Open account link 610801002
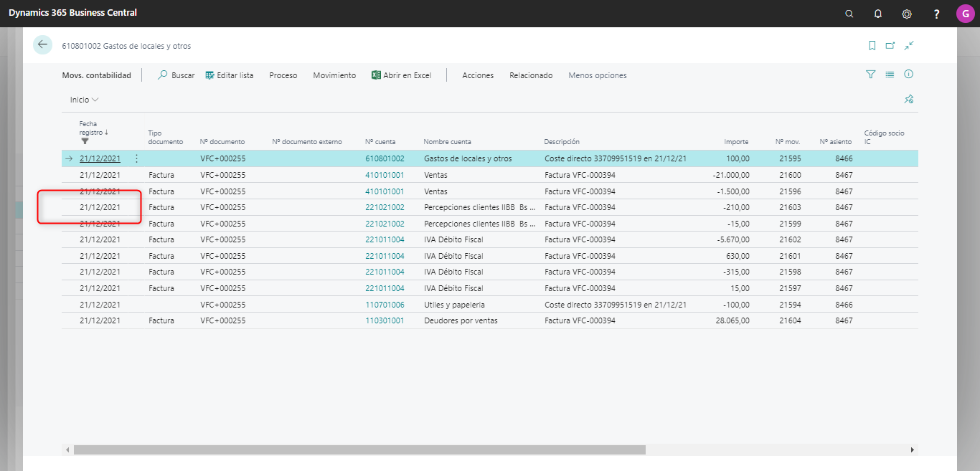 385,158
